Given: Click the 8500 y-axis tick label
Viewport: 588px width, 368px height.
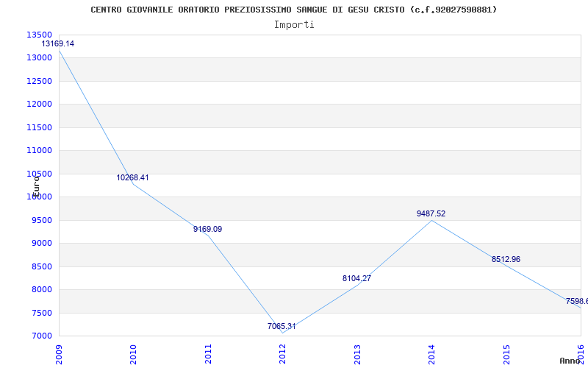Looking at the screenshot, I should click(x=41, y=266).
